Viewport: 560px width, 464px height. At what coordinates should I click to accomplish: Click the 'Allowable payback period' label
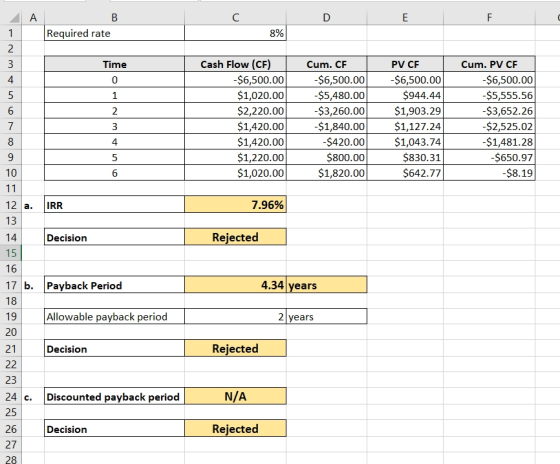click(x=114, y=316)
